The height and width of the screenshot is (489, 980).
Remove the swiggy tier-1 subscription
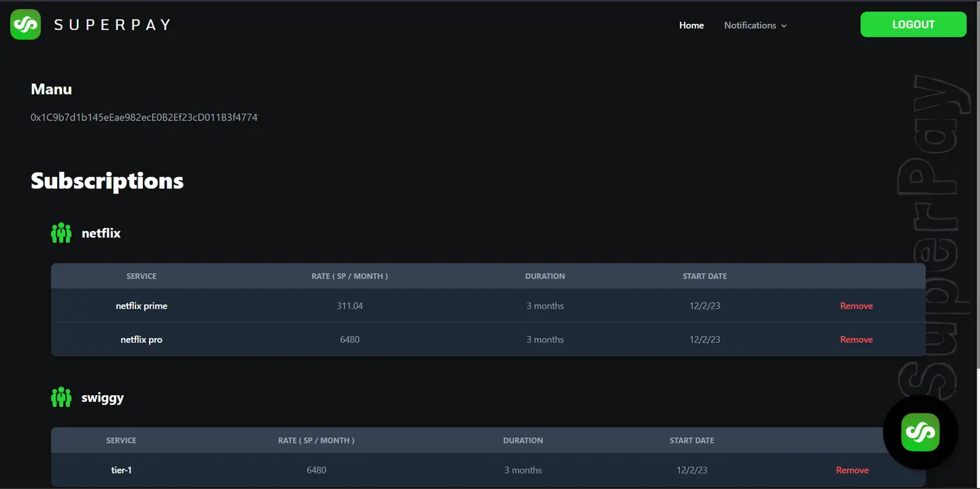pyautogui.click(x=852, y=470)
